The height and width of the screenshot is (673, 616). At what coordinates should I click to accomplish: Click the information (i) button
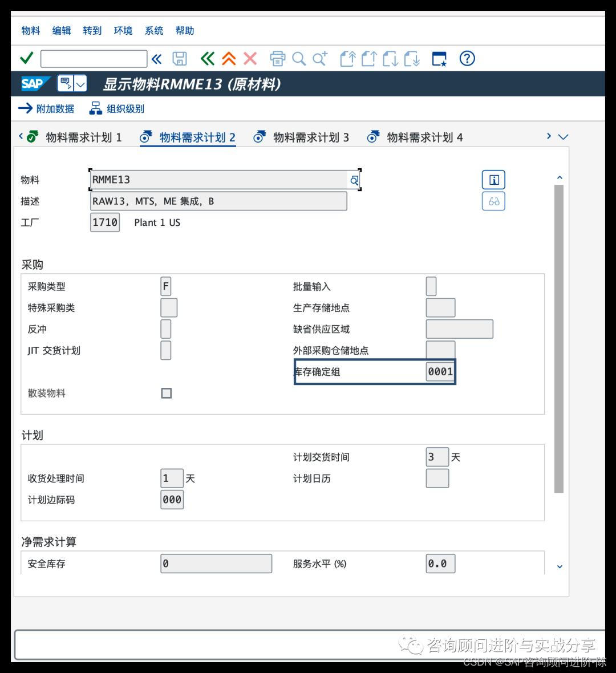tap(494, 180)
